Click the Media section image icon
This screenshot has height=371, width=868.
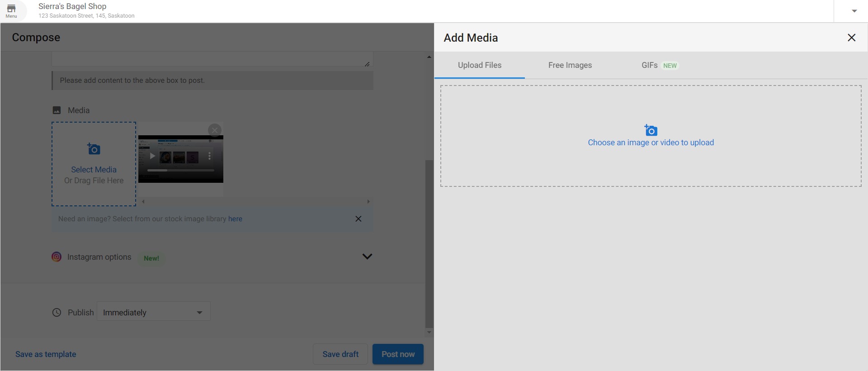click(x=57, y=110)
